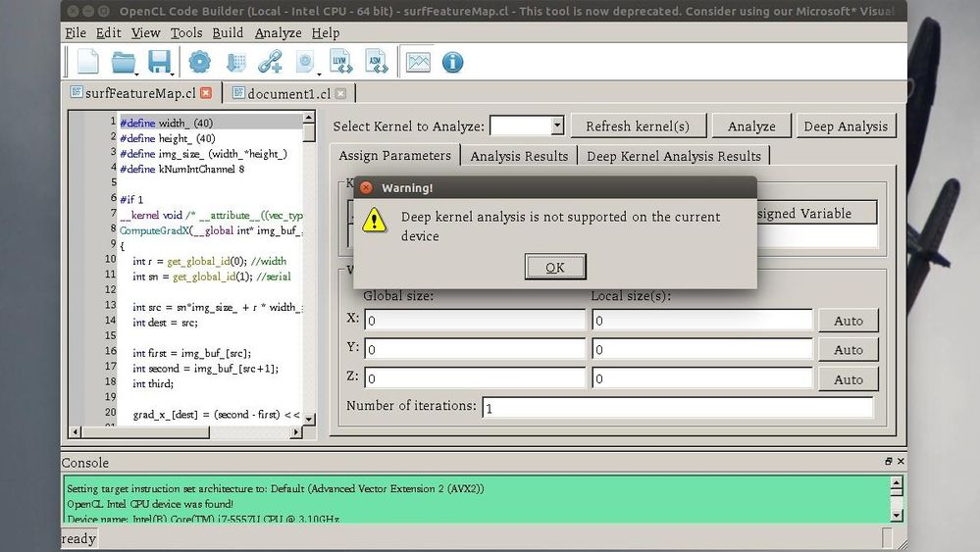Click the code editor scroll down arrow
980x552 pixels.
[309, 419]
